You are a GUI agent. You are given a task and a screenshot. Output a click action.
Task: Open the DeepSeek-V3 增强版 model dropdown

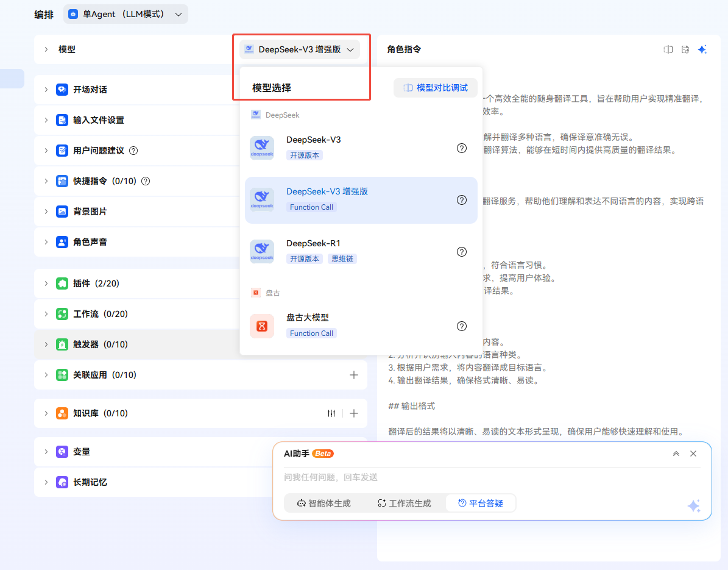click(x=299, y=50)
